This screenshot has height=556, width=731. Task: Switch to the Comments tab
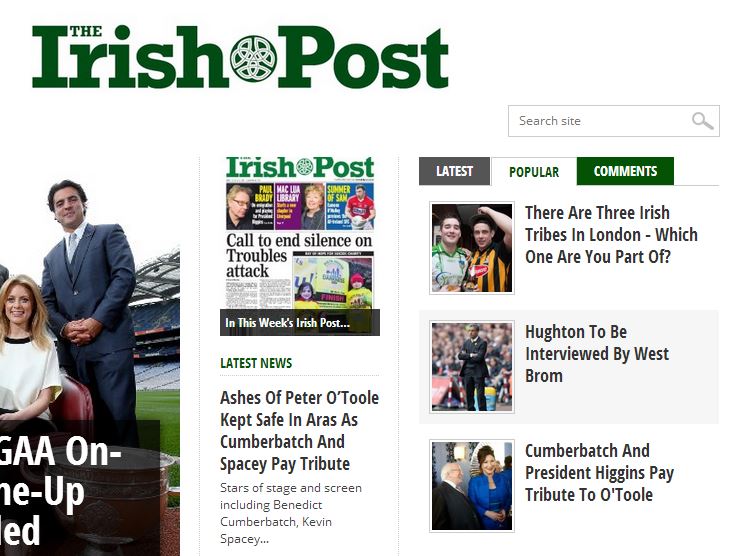[625, 171]
